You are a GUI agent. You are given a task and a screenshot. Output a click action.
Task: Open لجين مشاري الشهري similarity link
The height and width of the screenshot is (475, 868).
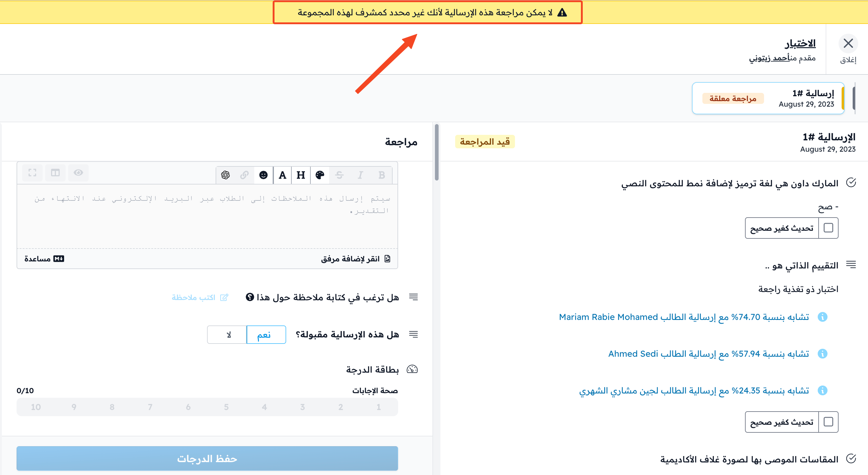pos(694,390)
